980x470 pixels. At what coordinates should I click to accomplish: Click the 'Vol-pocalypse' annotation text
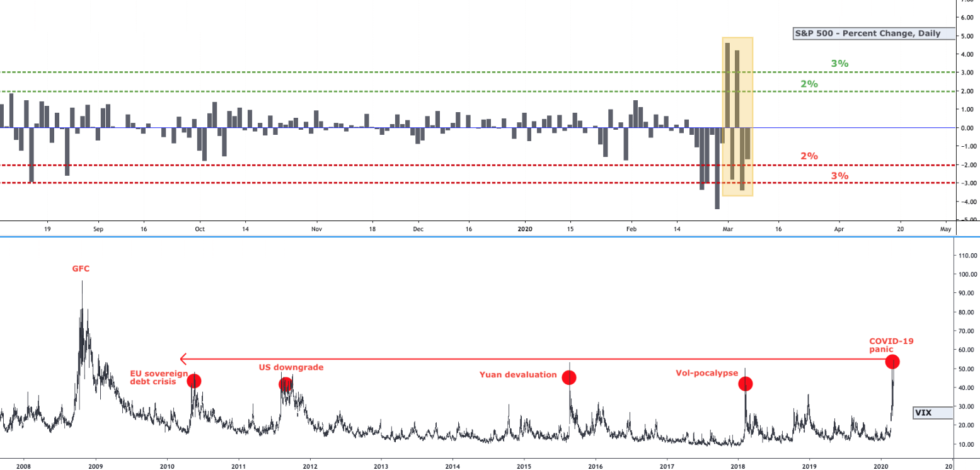706,373
